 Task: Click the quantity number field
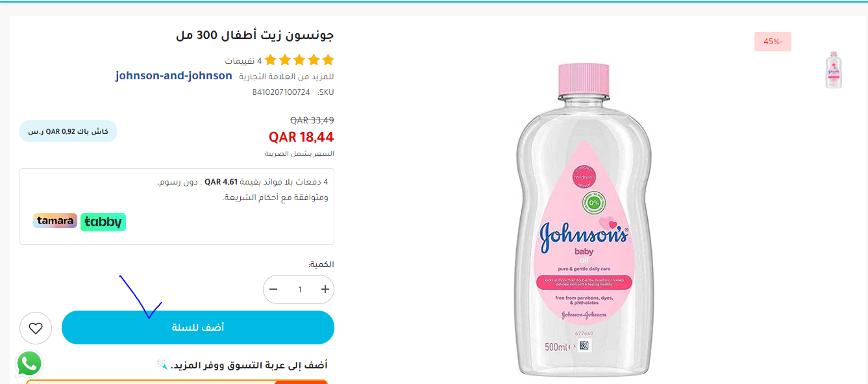click(x=299, y=289)
